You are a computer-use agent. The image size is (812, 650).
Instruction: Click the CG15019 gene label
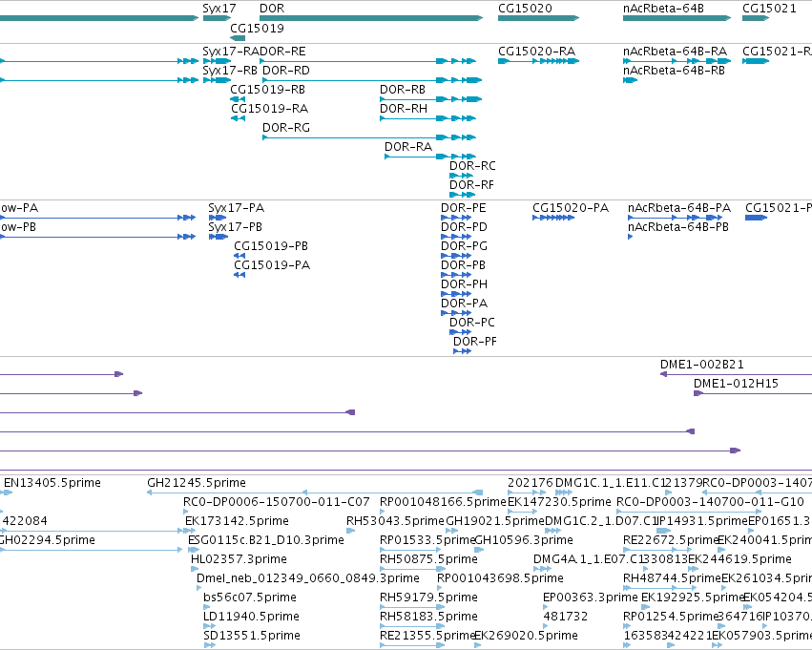[x=257, y=28]
